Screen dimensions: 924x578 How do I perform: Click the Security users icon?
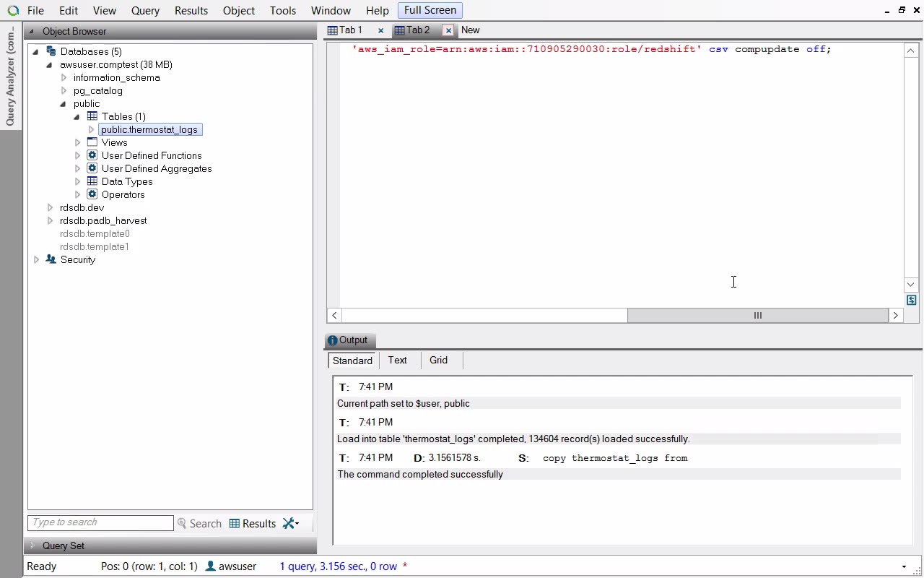(51, 259)
